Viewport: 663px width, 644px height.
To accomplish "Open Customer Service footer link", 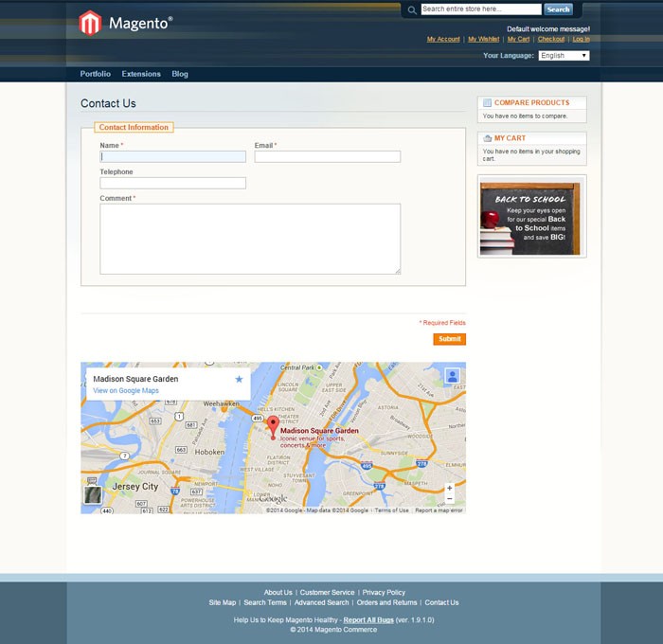I will click(x=328, y=593).
